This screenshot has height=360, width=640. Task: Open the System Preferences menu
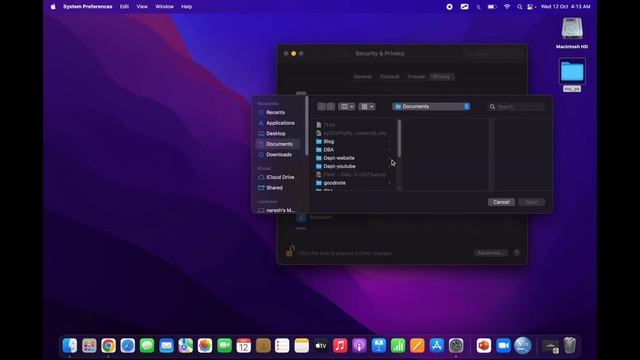(x=88, y=7)
